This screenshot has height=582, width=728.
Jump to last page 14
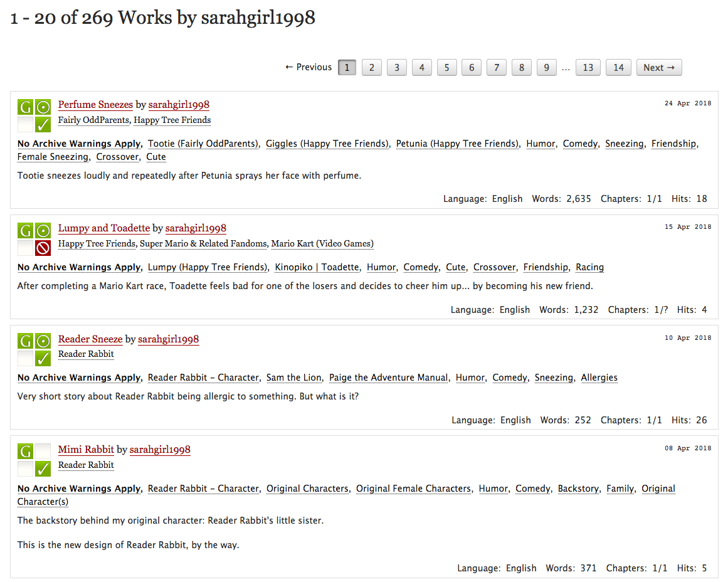point(618,67)
